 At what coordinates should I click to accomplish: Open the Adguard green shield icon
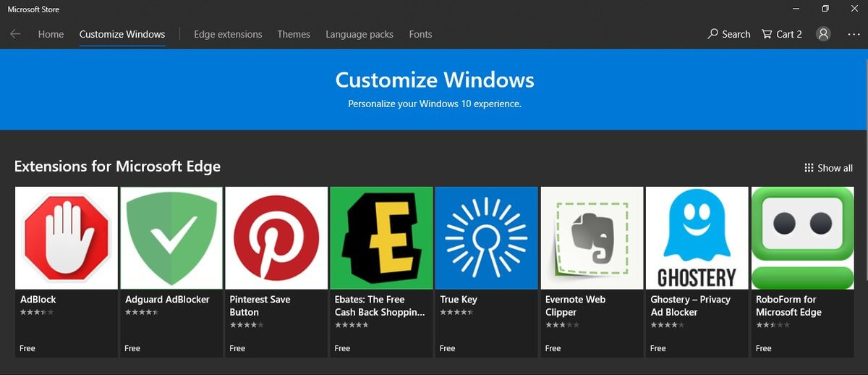171,238
